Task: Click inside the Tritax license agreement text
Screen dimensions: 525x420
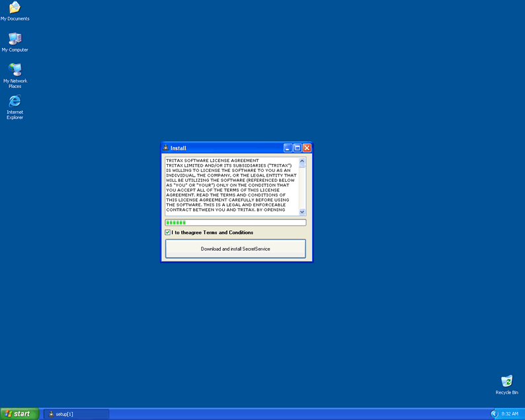Action: pos(231,186)
